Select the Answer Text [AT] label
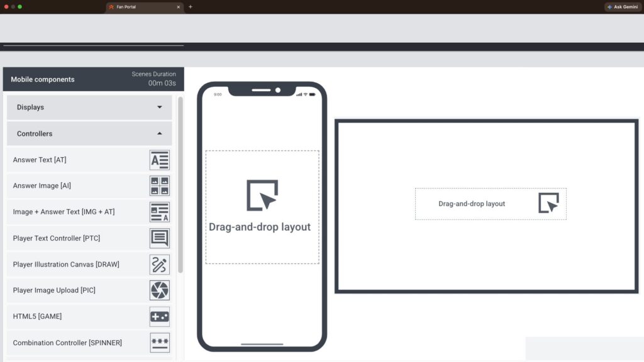Screen dimensions: 644x362 click(40, 160)
